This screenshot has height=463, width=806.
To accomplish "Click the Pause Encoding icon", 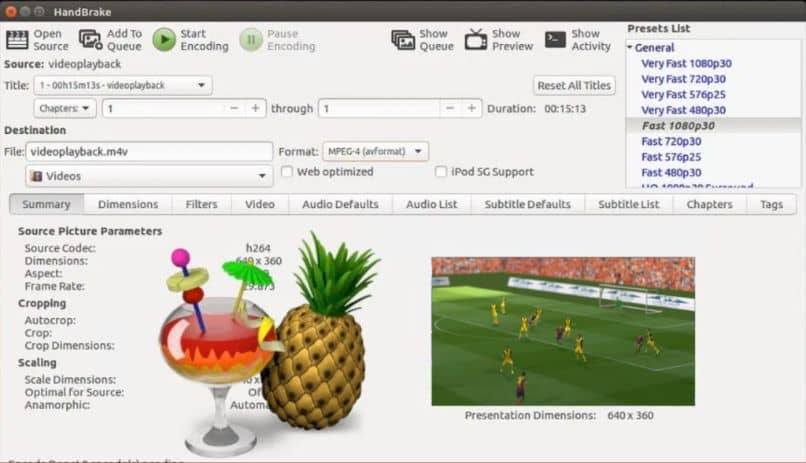I will coord(251,40).
